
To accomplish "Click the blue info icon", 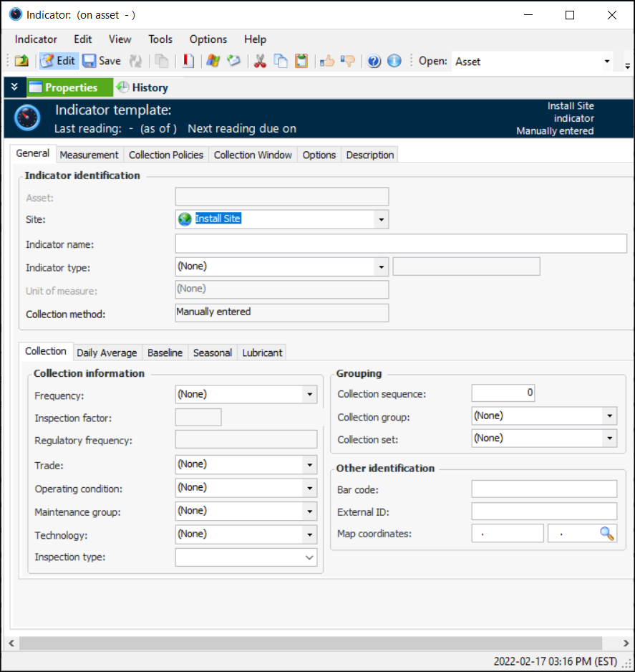I will pos(394,61).
